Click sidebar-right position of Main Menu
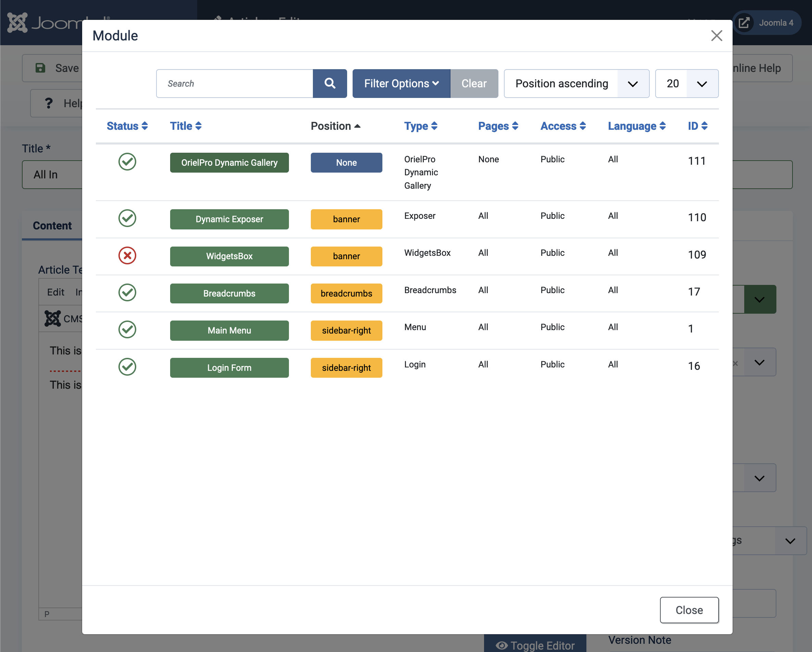 pos(346,330)
